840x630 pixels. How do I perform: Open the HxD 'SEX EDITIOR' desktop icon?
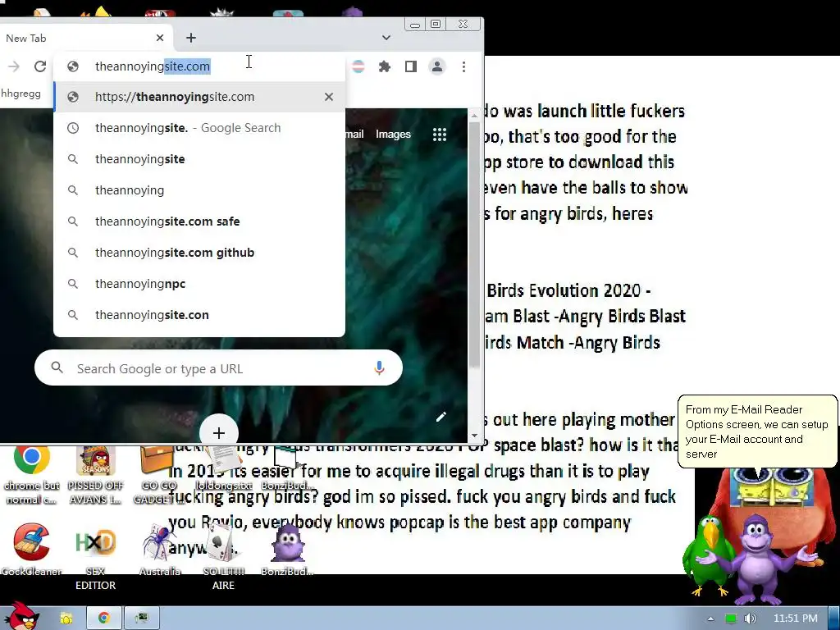click(x=95, y=557)
